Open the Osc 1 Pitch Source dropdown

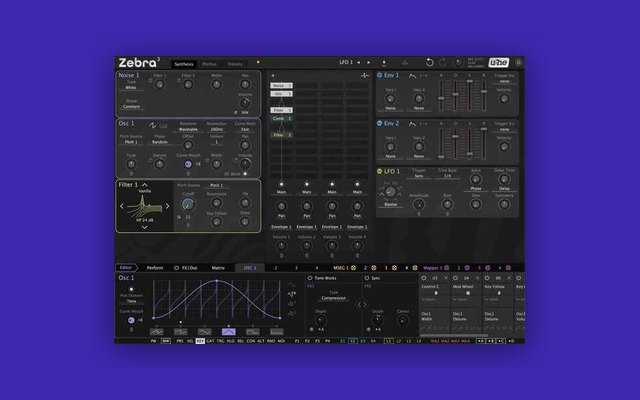(x=131, y=142)
